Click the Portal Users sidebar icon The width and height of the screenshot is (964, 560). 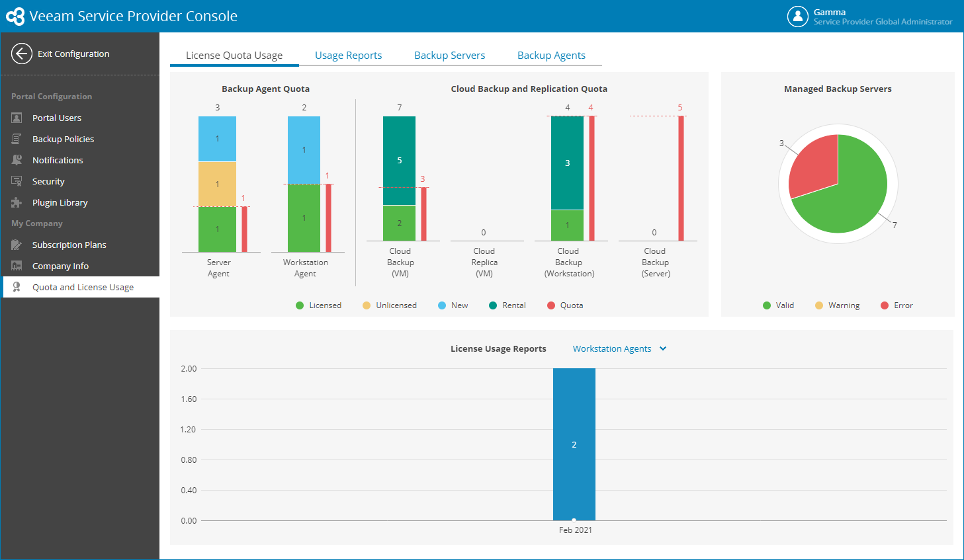(x=17, y=118)
